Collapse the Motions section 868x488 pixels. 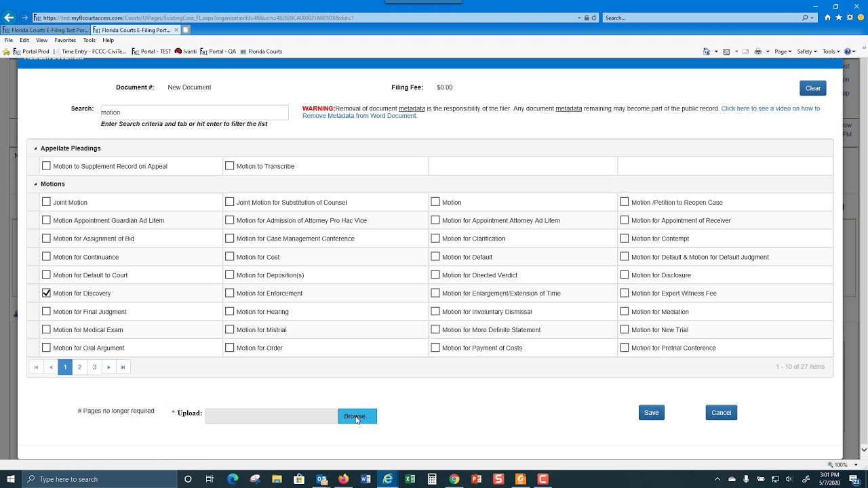(x=35, y=184)
